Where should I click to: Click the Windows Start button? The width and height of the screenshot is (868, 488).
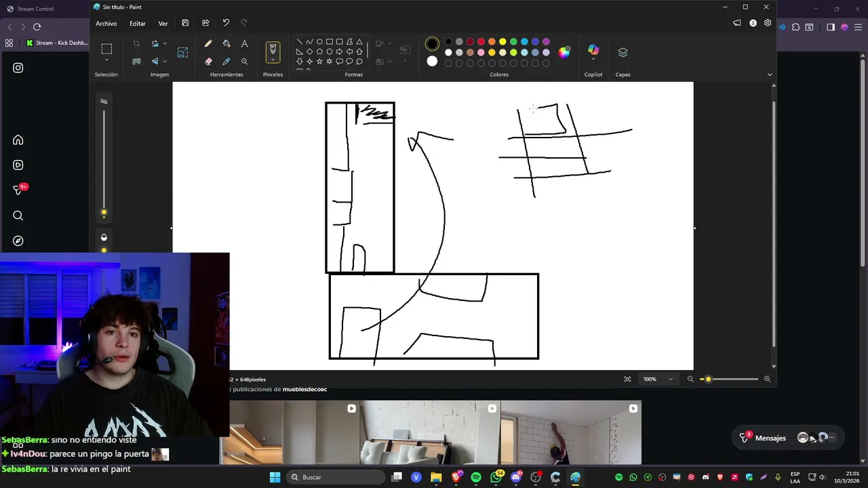[275, 477]
